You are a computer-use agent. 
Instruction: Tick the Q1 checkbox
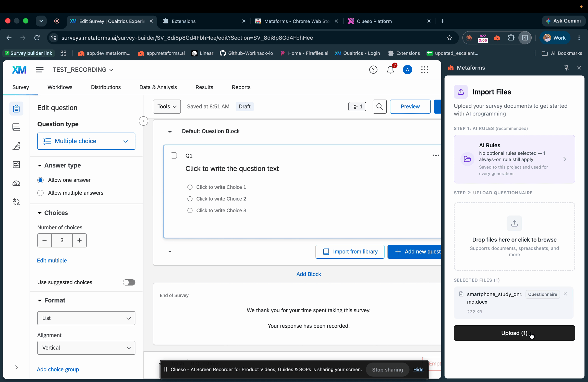coord(174,156)
